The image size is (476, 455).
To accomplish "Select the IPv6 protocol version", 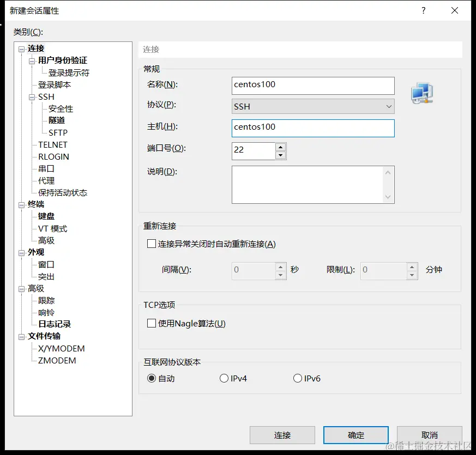I will (298, 378).
